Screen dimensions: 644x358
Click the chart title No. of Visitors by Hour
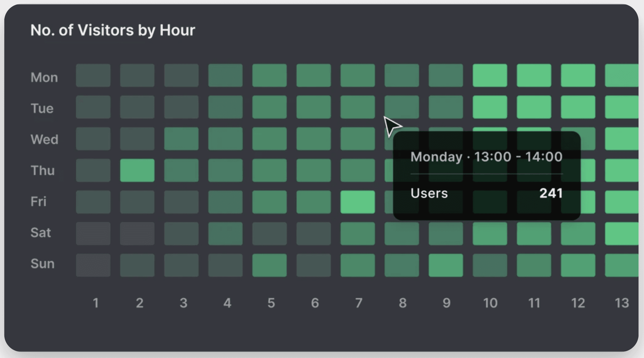[x=113, y=30]
